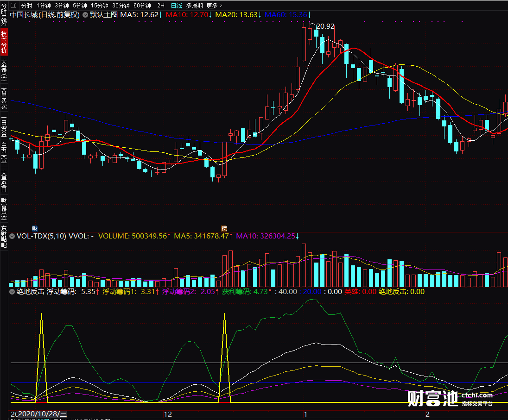Open 一日资金 sidebar tab

pyautogui.click(x=4, y=126)
